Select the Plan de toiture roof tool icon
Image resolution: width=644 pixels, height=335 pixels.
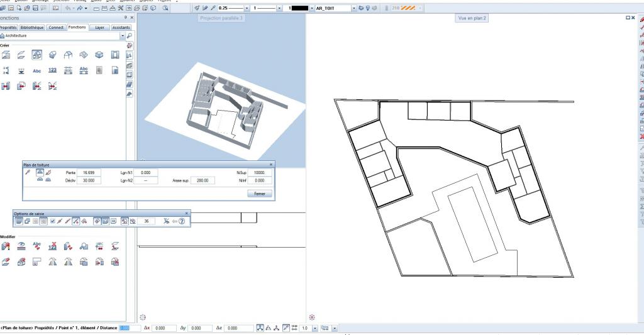36,55
